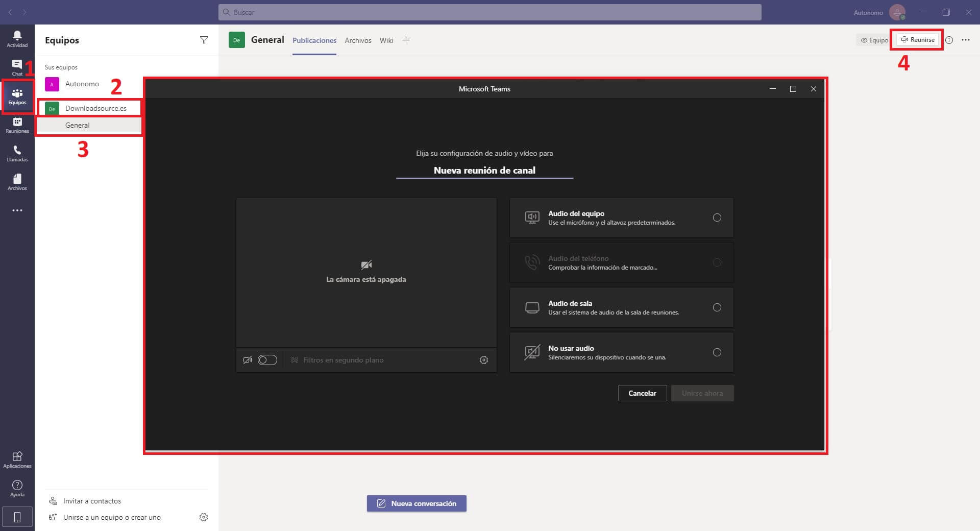Switch to Archivos tab
This screenshot has width=980, height=531.
[x=358, y=40]
